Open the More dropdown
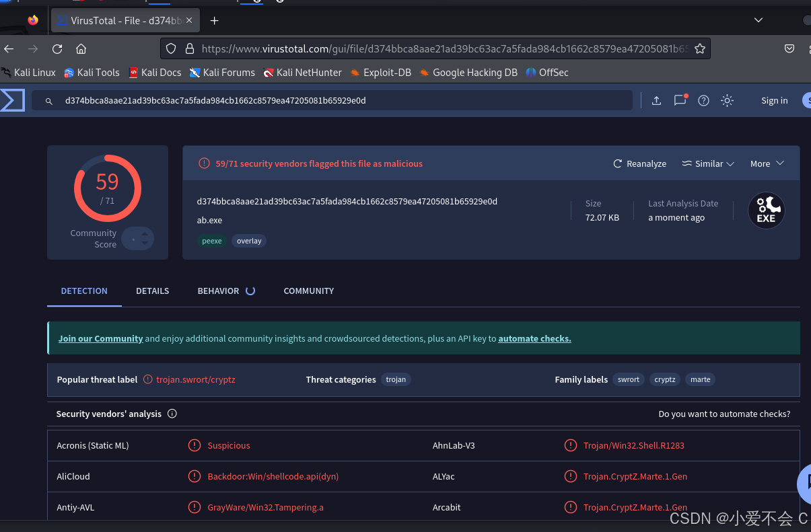Viewport: 811px width, 532px height. coord(767,163)
